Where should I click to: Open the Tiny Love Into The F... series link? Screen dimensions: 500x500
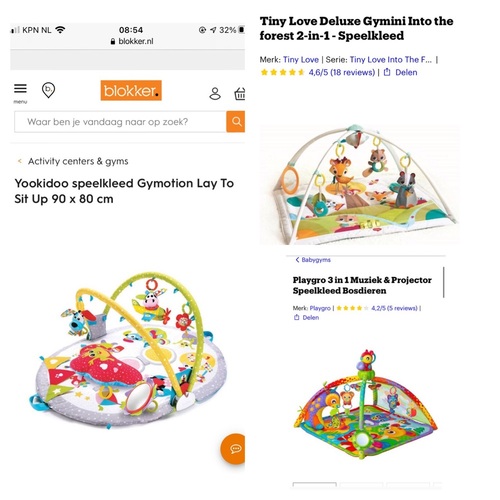coord(391,60)
